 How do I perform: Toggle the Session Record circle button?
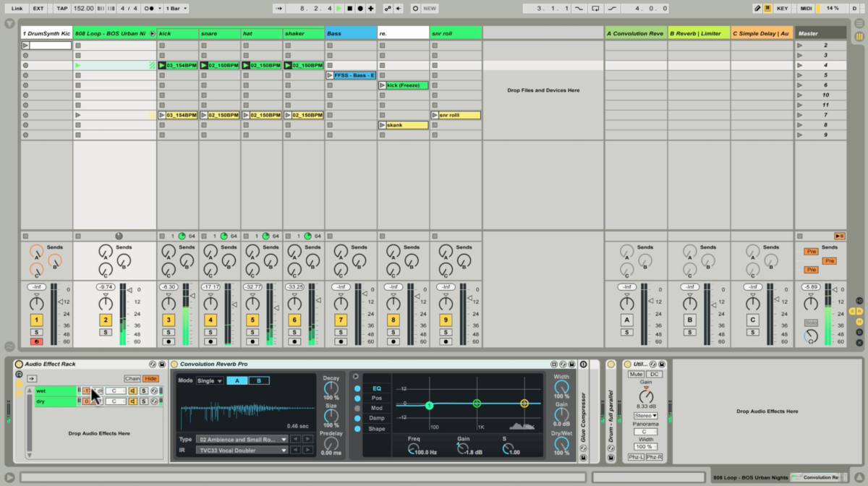(415, 9)
